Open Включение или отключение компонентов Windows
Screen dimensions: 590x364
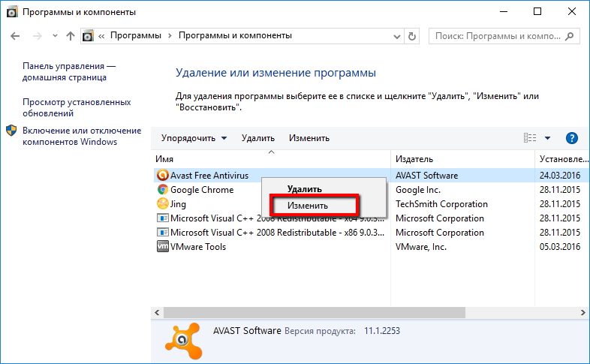coord(82,136)
